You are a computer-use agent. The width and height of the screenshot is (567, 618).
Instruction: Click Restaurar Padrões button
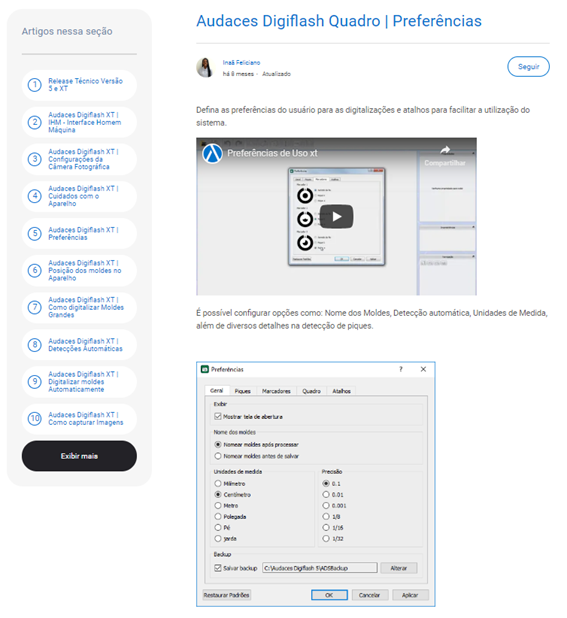coord(226,595)
